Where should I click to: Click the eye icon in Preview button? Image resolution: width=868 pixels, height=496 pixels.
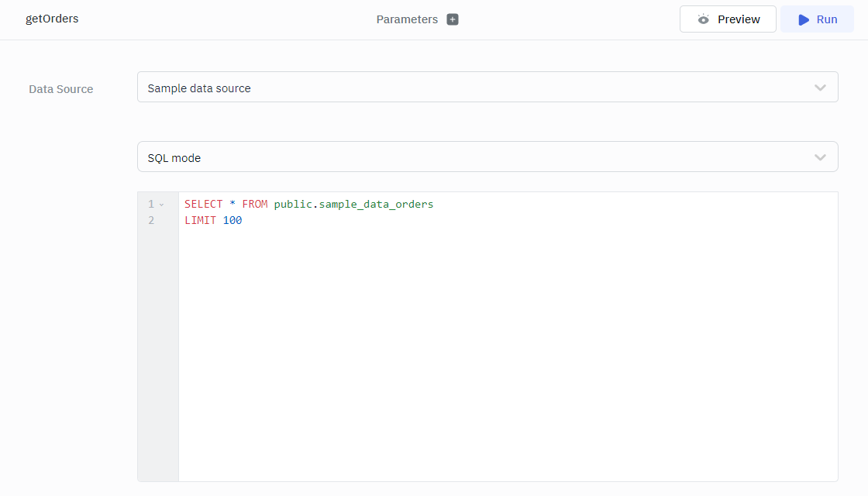coord(703,19)
